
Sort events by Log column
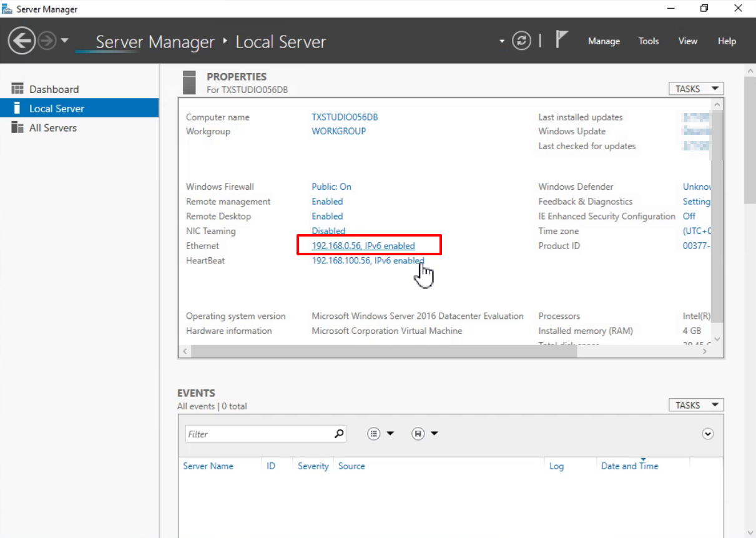pyautogui.click(x=556, y=466)
